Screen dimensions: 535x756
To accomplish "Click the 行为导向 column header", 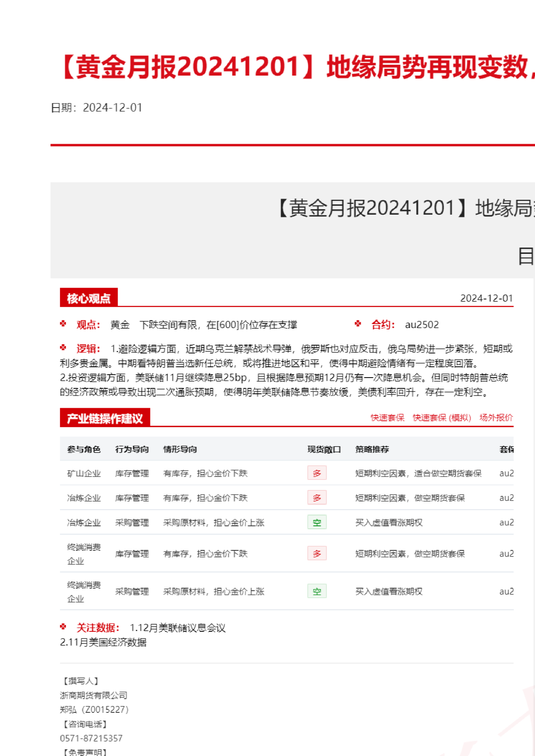I will 132,449.
